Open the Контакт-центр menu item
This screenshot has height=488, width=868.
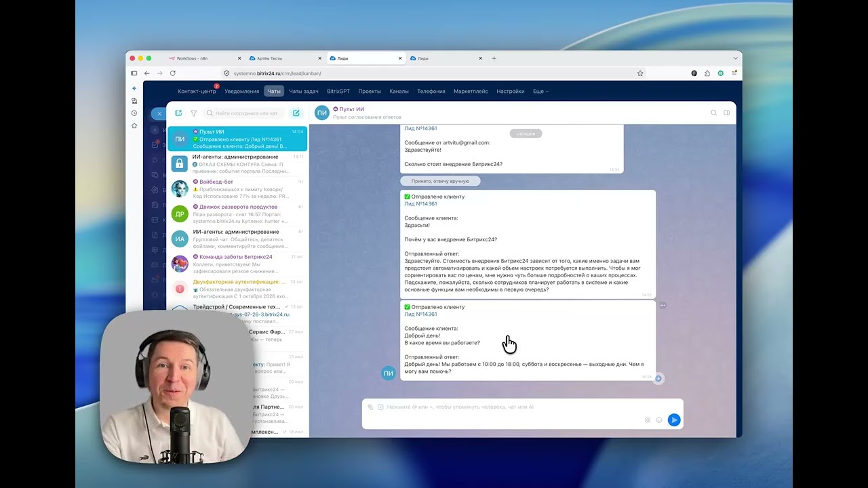point(197,91)
